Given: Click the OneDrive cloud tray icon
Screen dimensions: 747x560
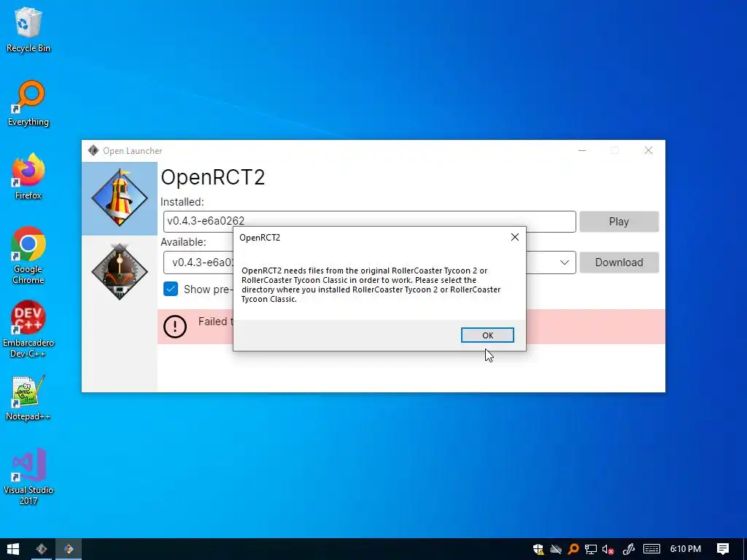Looking at the screenshot, I should 556,549.
